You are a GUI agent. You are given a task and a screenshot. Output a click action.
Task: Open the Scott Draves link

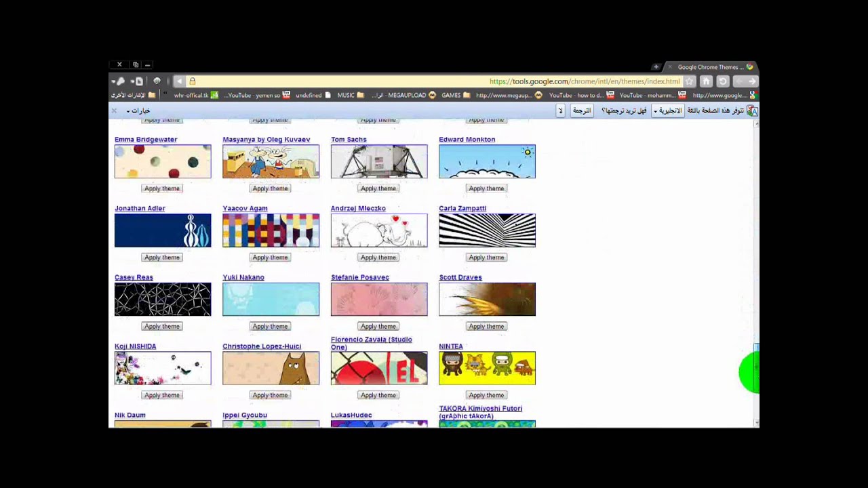pos(460,277)
